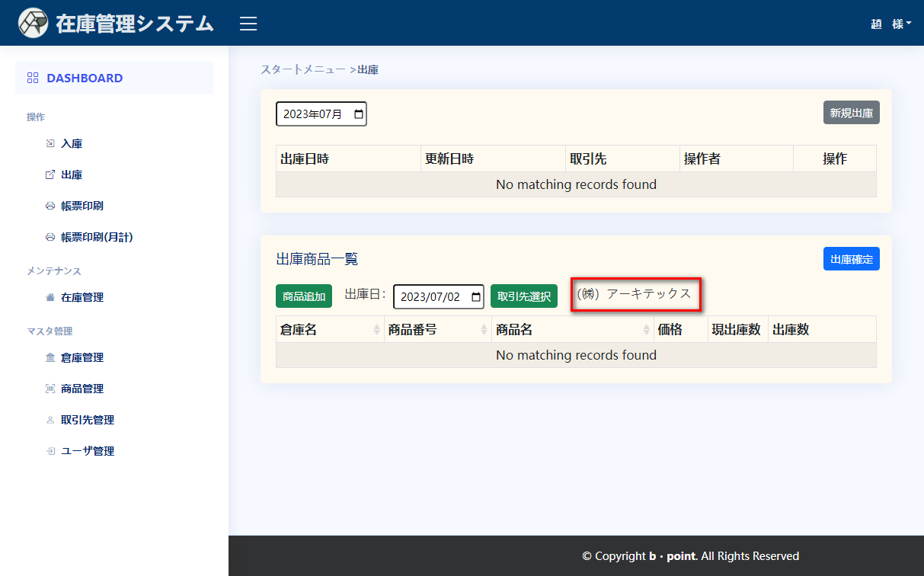Sort table by 商品番号 column

pos(484,329)
